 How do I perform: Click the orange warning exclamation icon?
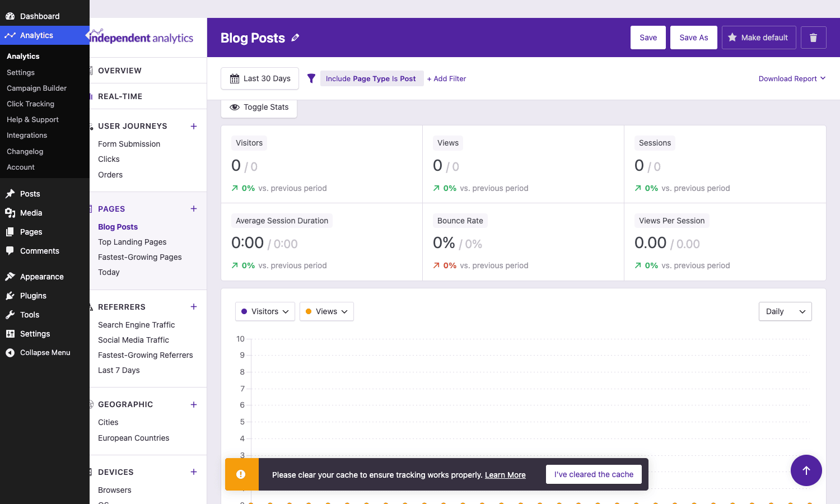(x=241, y=474)
